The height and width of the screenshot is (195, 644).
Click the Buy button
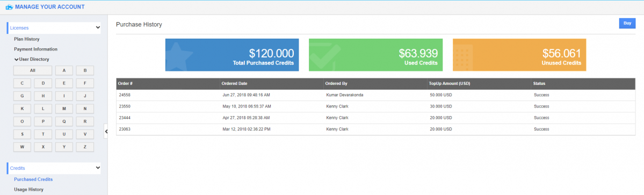click(627, 24)
